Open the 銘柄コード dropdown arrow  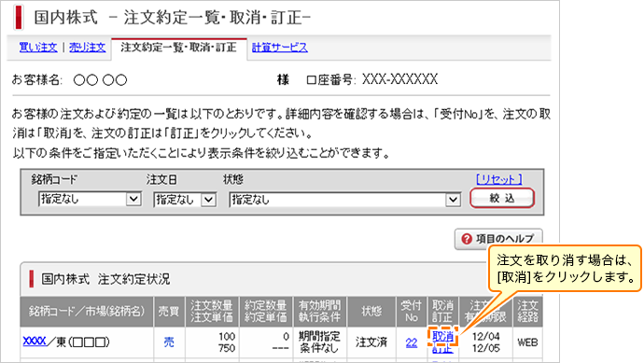pos(133,199)
